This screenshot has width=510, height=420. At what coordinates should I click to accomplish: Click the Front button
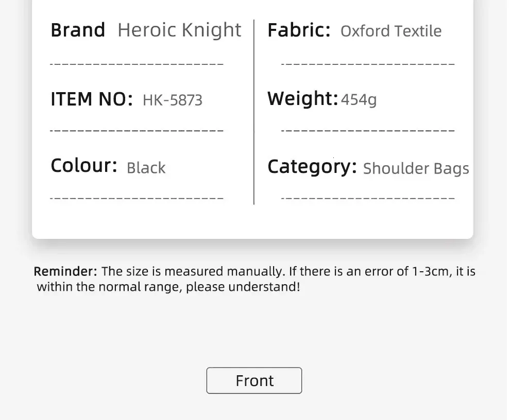254,380
